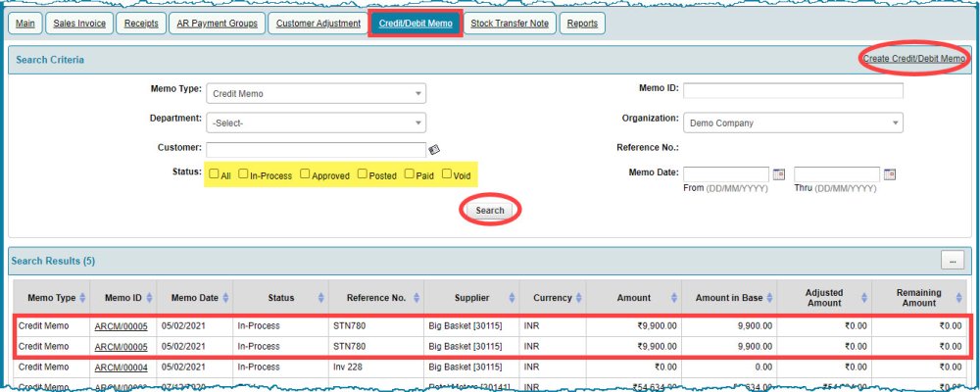Image resolution: width=980 pixels, height=392 pixels.
Task: Open the Organization dropdown
Action: pos(793,123)
